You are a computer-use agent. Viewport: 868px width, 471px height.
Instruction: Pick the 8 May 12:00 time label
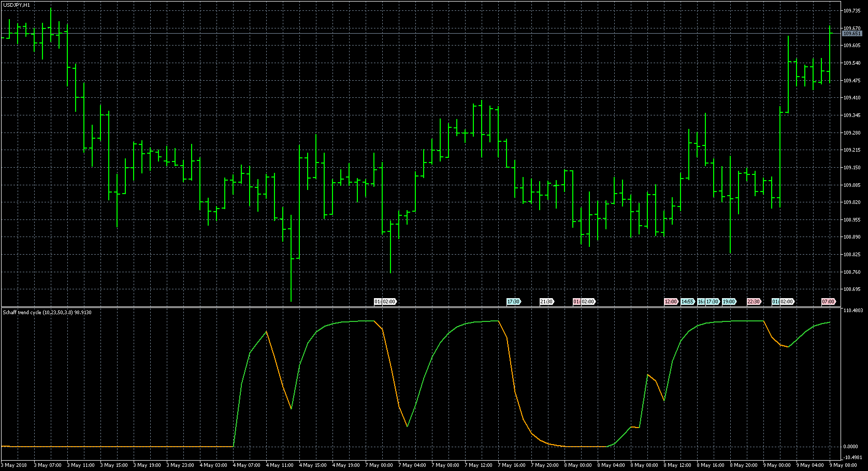(678, 465)
